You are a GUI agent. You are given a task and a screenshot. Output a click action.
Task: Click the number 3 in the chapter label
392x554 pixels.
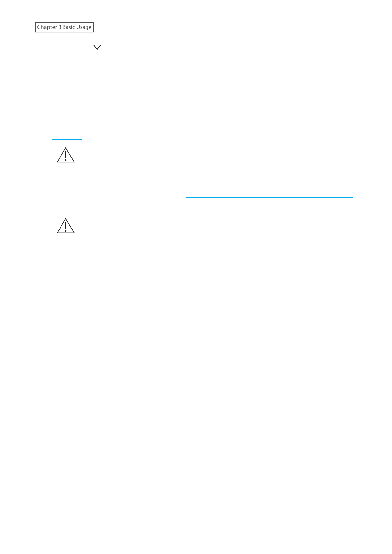pos(60,27)
